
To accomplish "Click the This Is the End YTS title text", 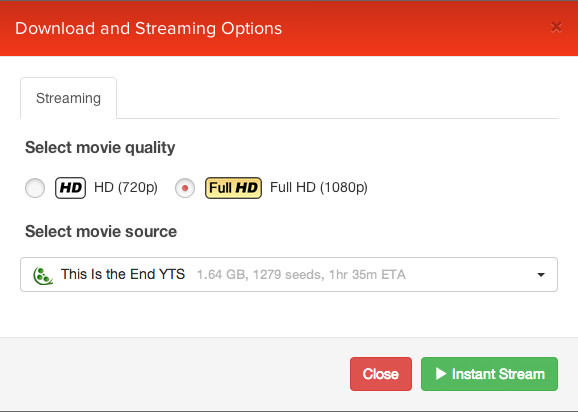I will pyautogui.click(x=123, y=274).
